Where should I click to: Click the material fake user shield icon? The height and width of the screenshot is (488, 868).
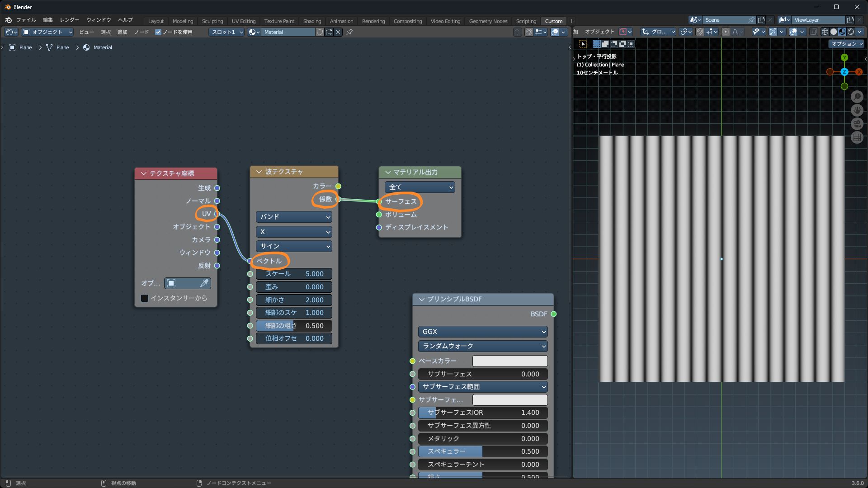pyautogui.click(x=320, y=32)
